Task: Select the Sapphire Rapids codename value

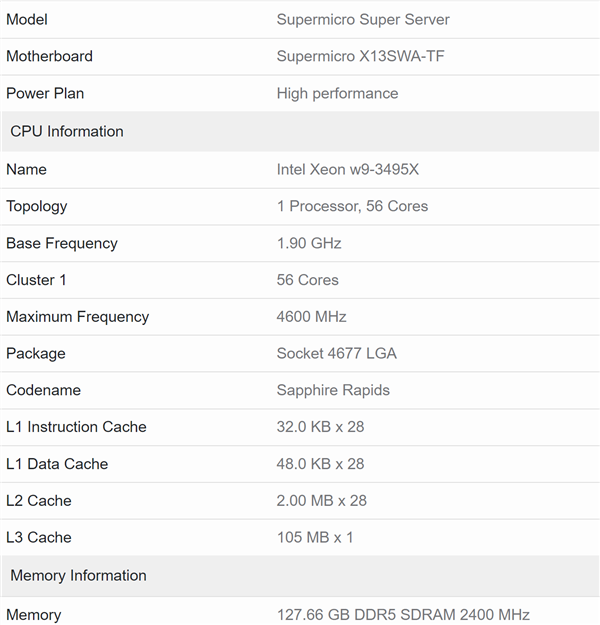Action: point(333,390)
